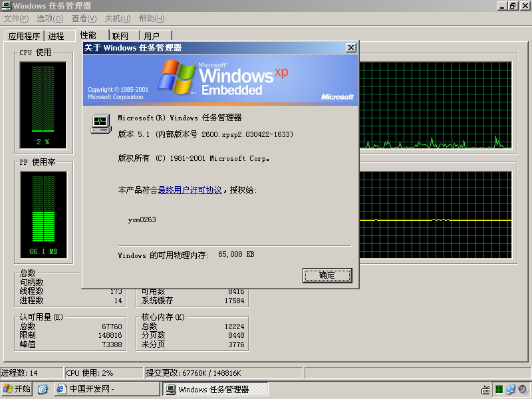The width and height of the screenshot is (532, 399).
Task: Click the Task Manager icon in About dialog
Action: coord(101,124)
